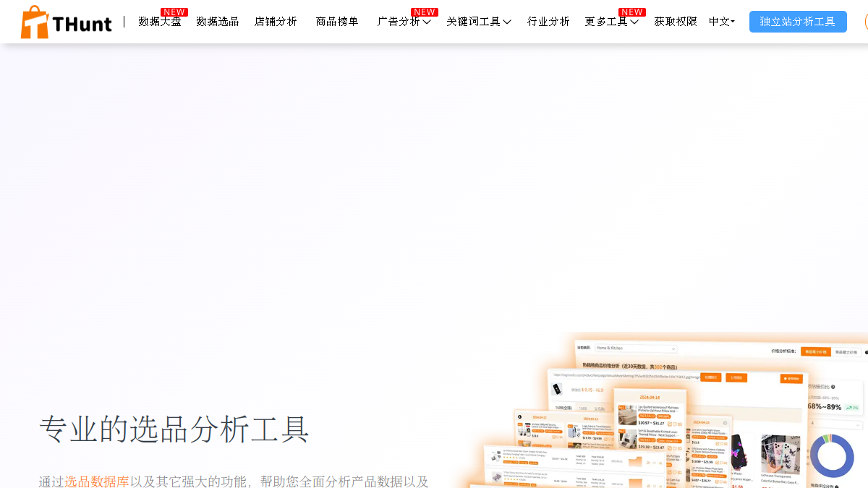
Task: Click the THunt shopping bag logo
Action: (67, 22)
